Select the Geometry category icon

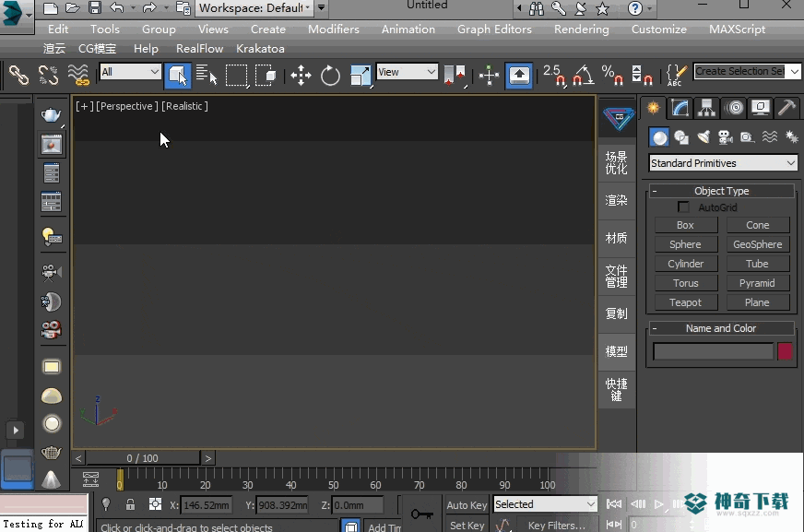click(x=659, y=137)
